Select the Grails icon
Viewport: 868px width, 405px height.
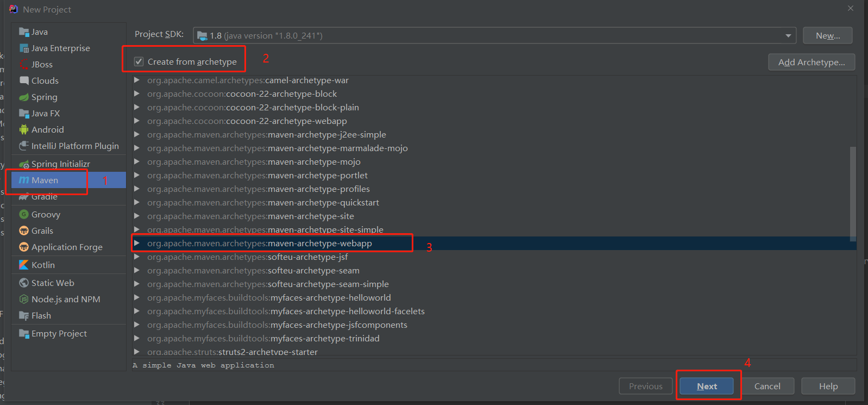pyautogui.click(x=24, y=231)
